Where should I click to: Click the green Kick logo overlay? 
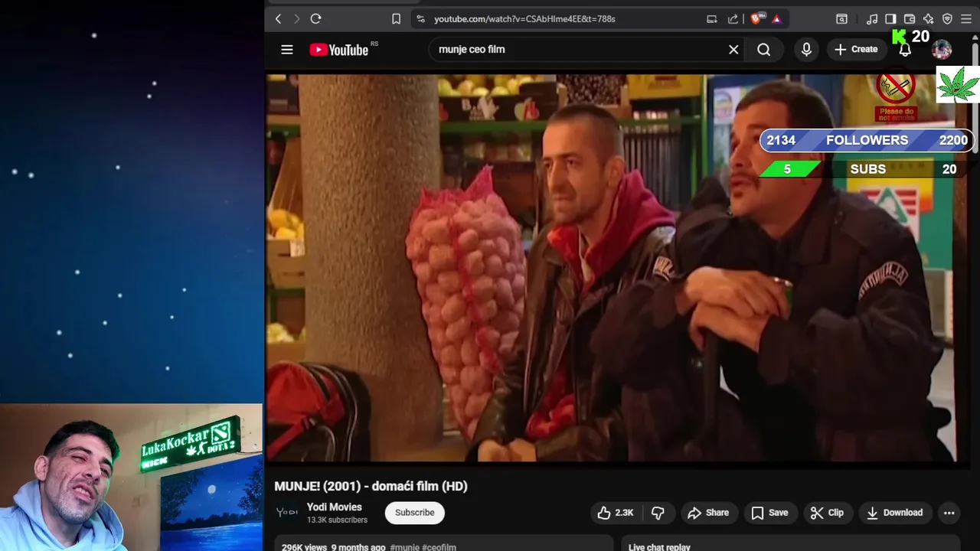(900, 37)
